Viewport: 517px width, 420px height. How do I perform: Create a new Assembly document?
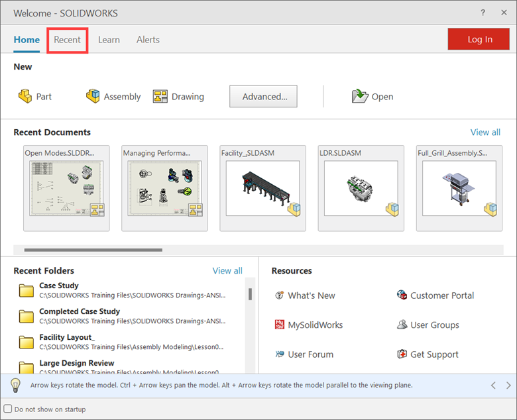[113, 97]
